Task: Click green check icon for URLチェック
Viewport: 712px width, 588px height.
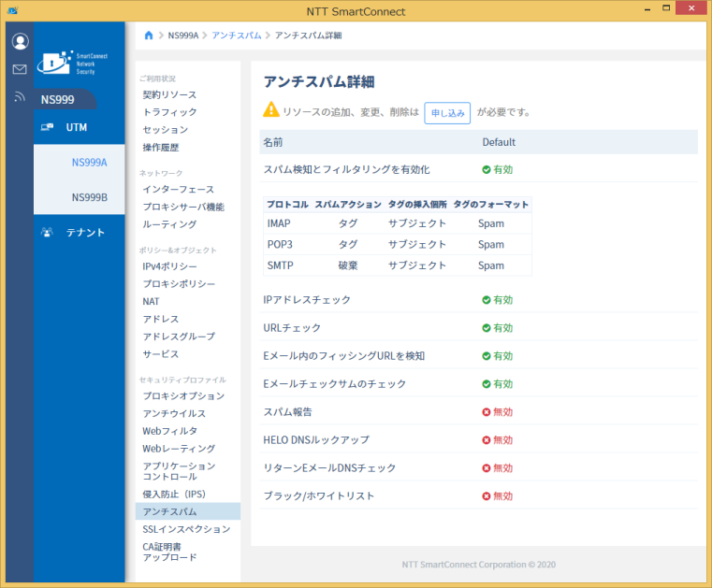Action: (486, 328)
